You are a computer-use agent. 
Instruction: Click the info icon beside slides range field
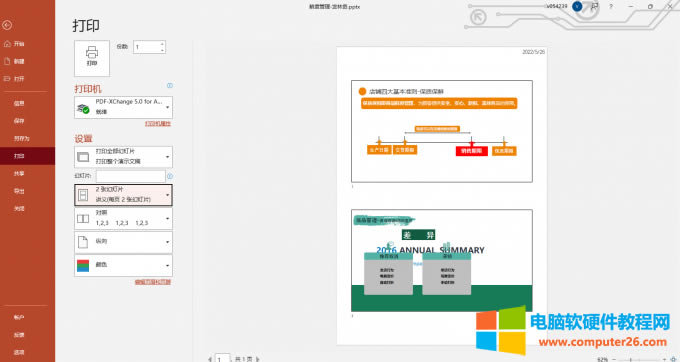[170, 176]
